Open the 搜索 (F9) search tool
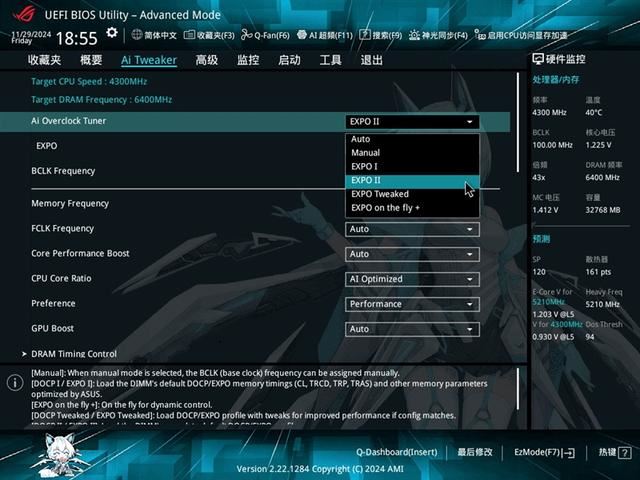This screenshot has height=480, width=640. [381, 35]
